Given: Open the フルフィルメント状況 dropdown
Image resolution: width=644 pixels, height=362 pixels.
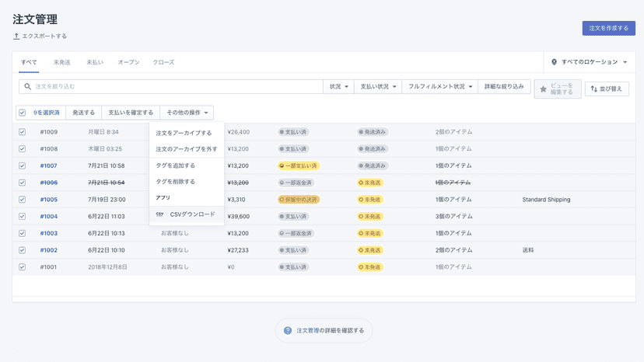Looking at the screenshot, I should click(440, 86).
